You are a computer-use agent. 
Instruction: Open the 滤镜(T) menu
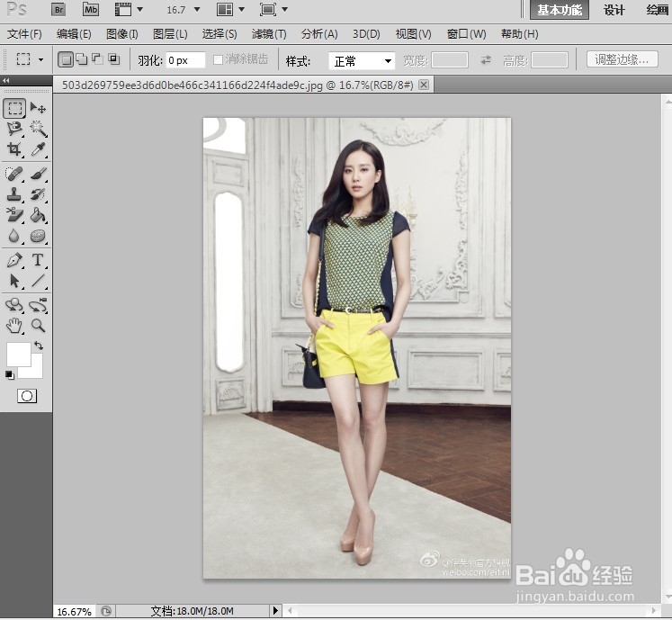[x=269, y=34]
